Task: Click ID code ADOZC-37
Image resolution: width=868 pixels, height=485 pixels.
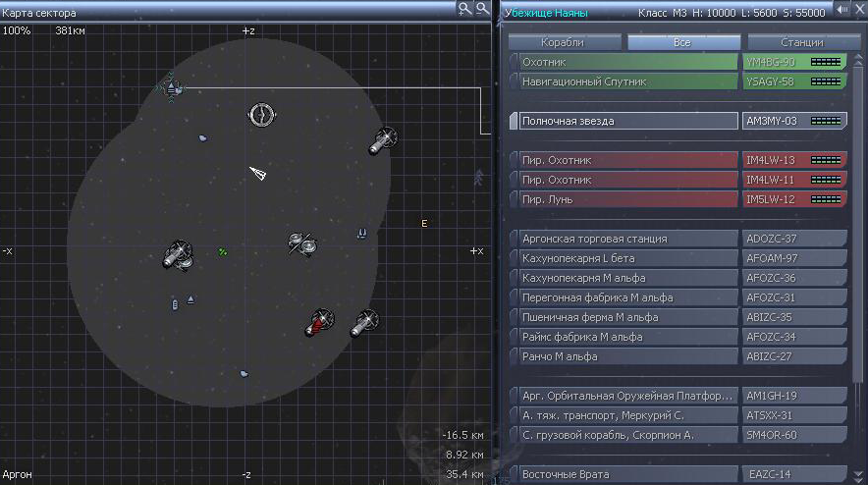Action: 771,240
